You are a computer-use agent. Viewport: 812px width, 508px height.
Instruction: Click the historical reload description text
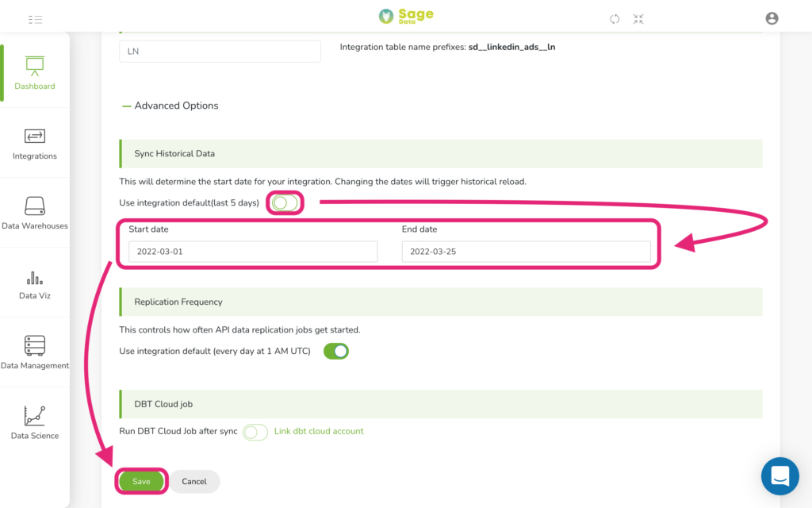323,182
